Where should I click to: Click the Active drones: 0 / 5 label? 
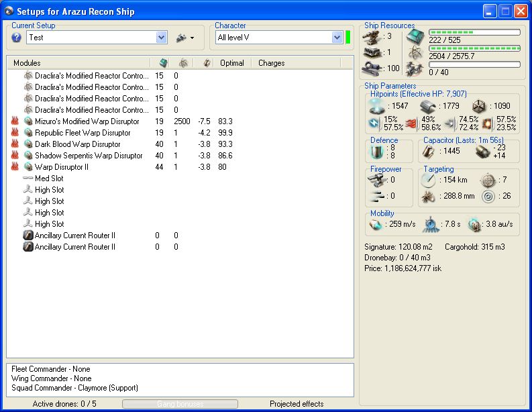pos(64,404)
